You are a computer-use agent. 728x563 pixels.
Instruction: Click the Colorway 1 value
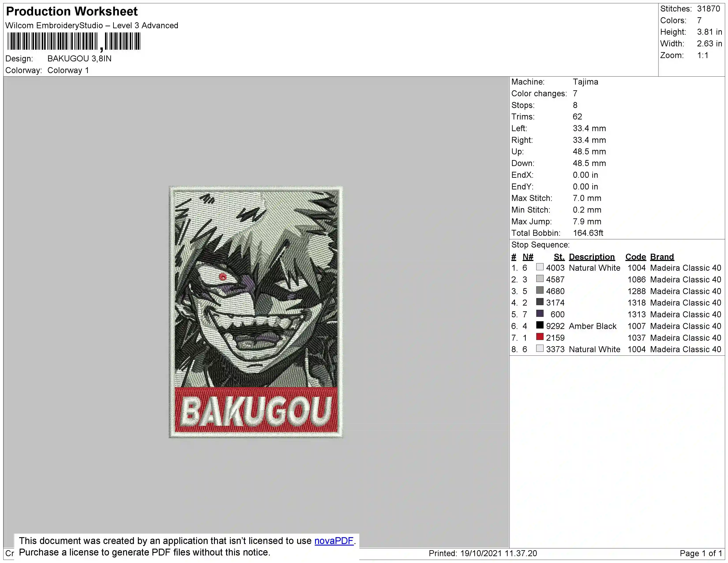coord(68,70)
